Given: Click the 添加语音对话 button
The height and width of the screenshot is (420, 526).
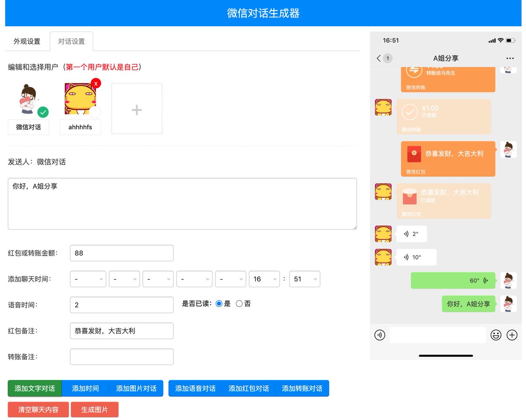Looking at the screenshot, I should click(195, 388).
